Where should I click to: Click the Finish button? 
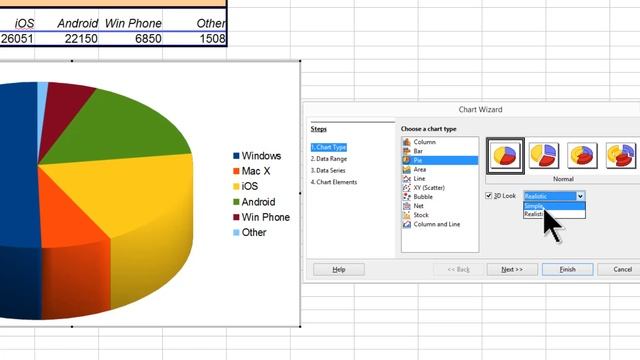[567, 269]
